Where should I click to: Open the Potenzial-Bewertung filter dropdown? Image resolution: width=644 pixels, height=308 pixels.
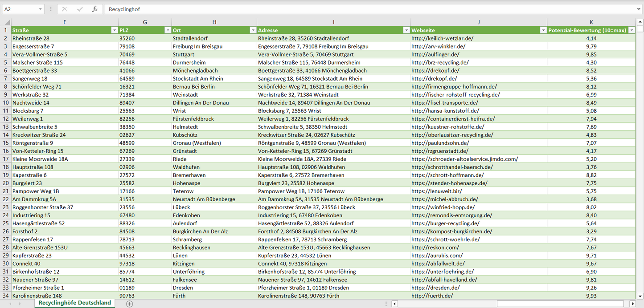pos(631,30)
